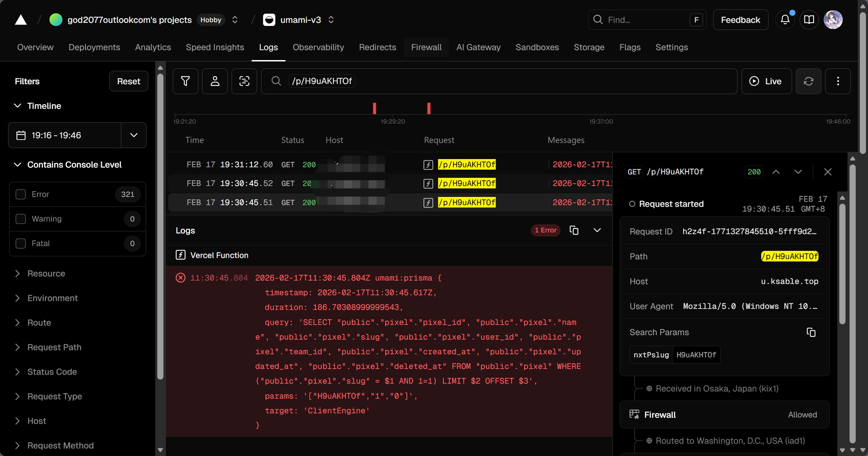Copy logs with the copy icon
Screen dimensions: 868x456
[574, 230]
